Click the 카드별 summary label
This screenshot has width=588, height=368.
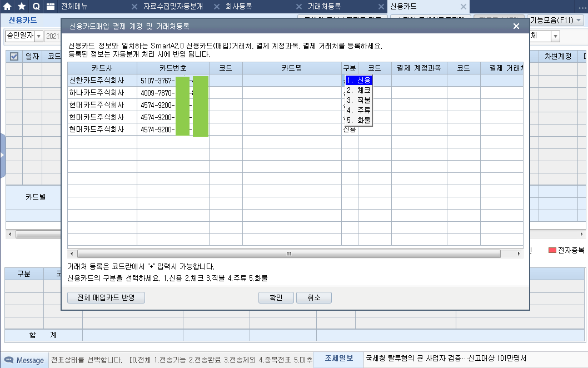(36, 197)
